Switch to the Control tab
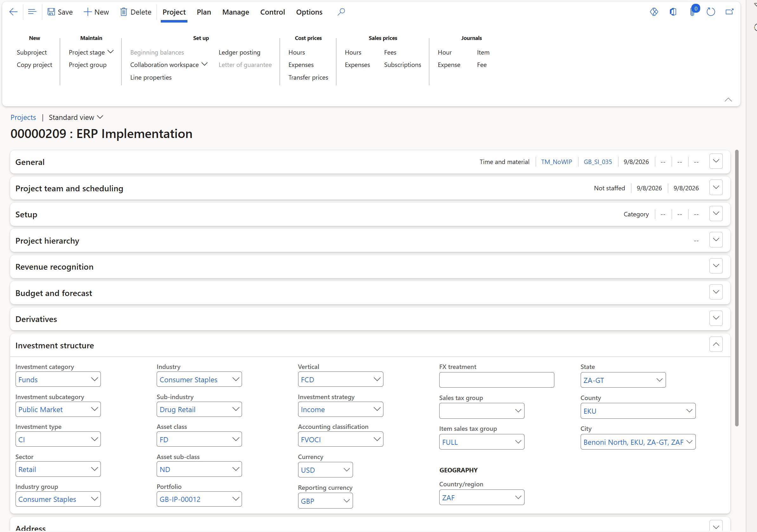This screenshot has width=757, height=532. [272, 12]
